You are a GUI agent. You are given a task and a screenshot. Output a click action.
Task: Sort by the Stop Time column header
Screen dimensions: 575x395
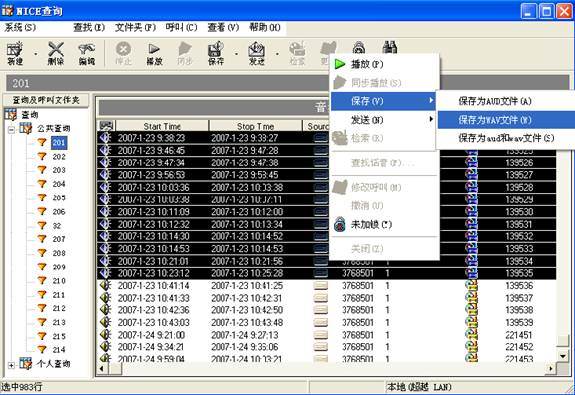click(256, 126)
